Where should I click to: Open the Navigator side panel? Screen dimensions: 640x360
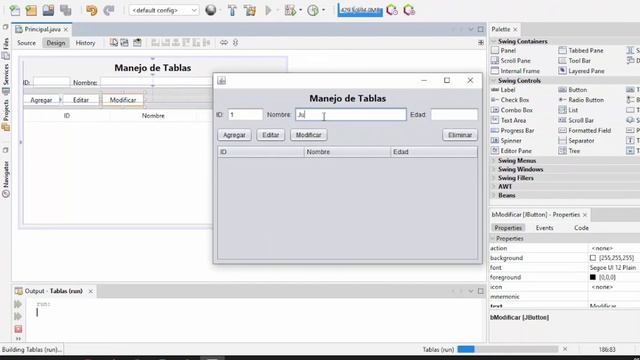(6, 179)
